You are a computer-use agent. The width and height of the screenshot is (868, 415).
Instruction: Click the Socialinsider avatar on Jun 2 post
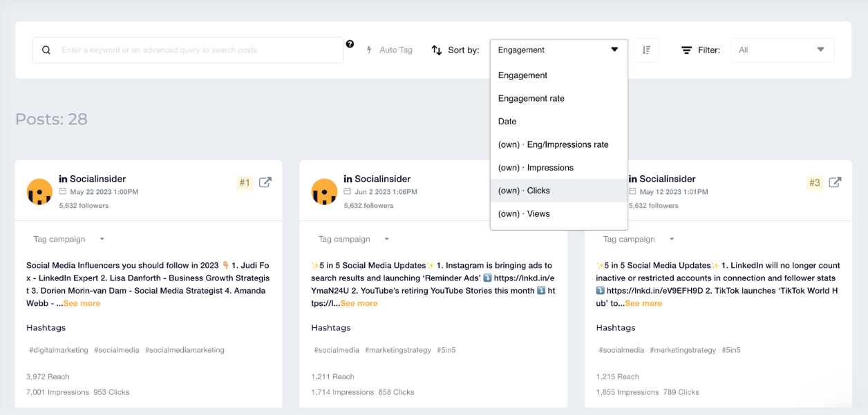pos(324,192)
